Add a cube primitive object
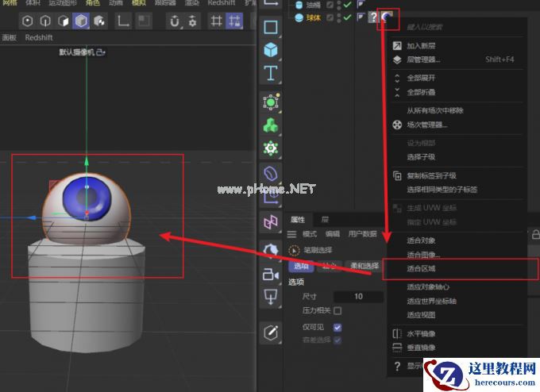Viewport: 540px width, 392px height. (x=271, y=50)
